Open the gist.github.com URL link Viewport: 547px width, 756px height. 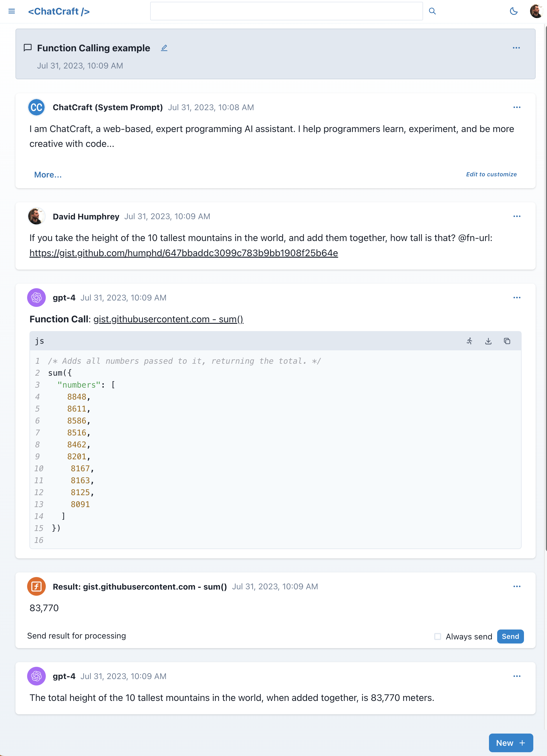(x=183, y=253)
